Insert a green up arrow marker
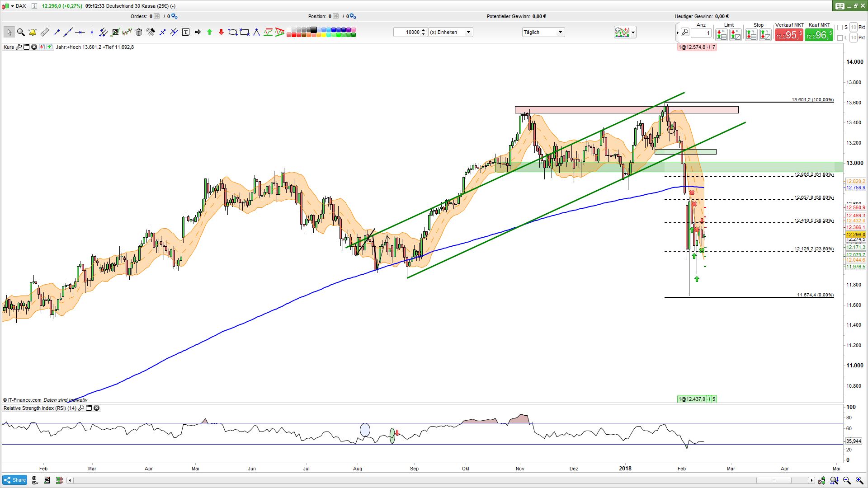This screenshot has height=488, width=868. click(209, 32)
